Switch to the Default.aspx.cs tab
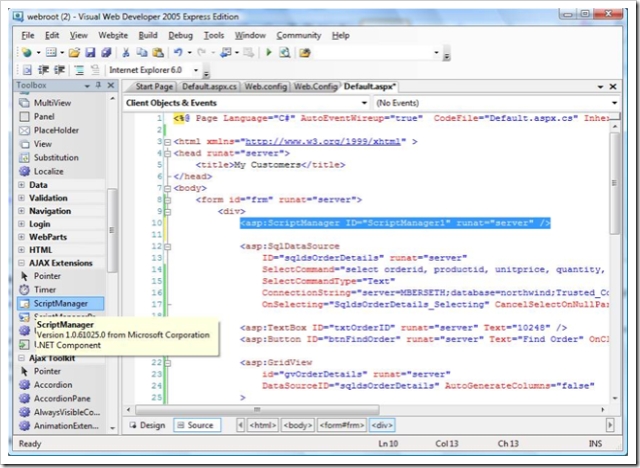The image size is (640, 468). click(x=209, y=87)
